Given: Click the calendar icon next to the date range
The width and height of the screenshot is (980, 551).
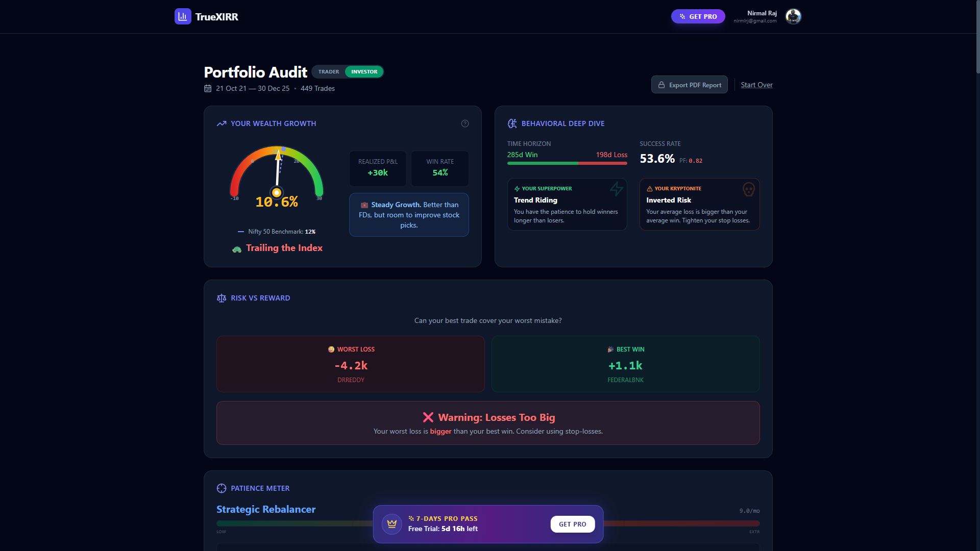Looking at the screenshot, I should click(207, 88).
